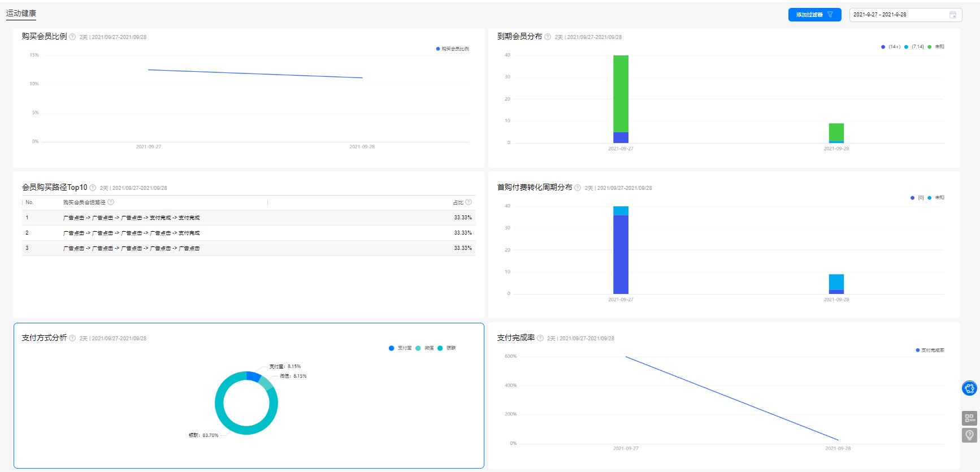Screen dimensions: 980x472
Task: Click help icon beside 支付方式分析 title
Action: [x=72, y=338]
